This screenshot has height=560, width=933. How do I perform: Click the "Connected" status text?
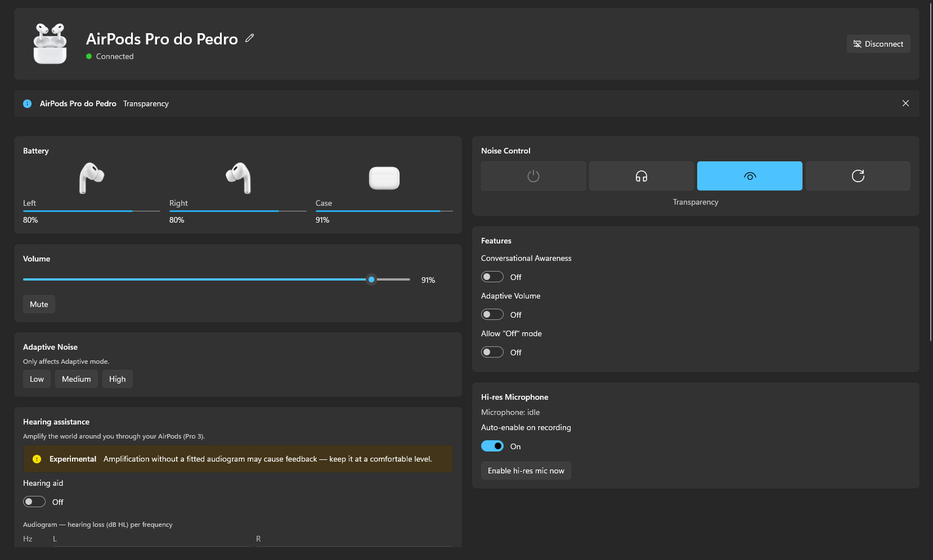pyautogui.click(x=115, y=56)
